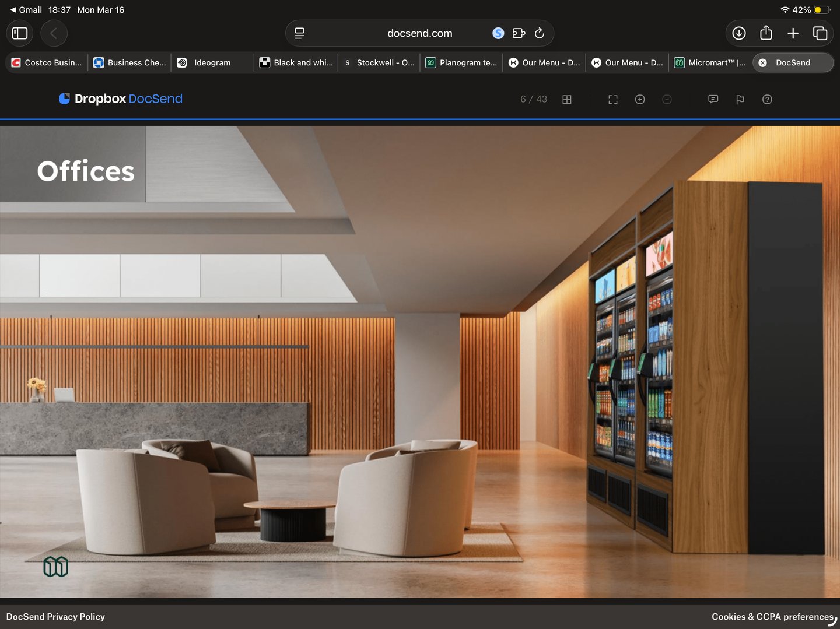
Task: Open the DocSend help icon
Action: pos(767,100)
